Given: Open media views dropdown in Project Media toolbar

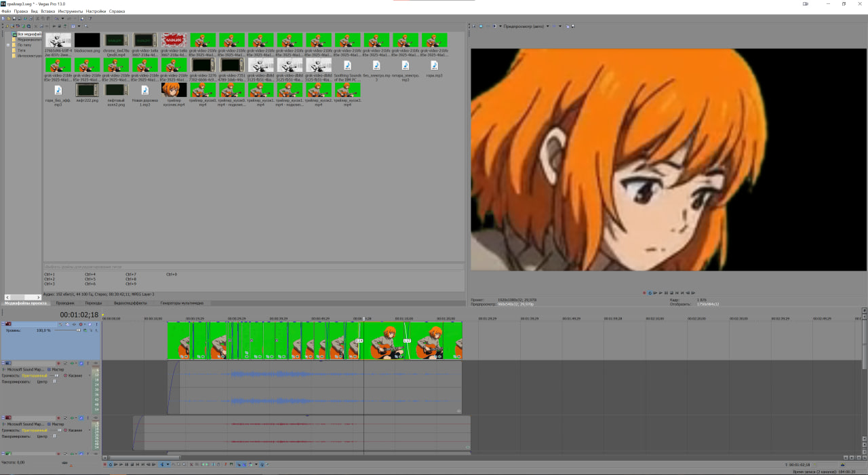Looking at the screenshot, I should [x=79, y=26].
